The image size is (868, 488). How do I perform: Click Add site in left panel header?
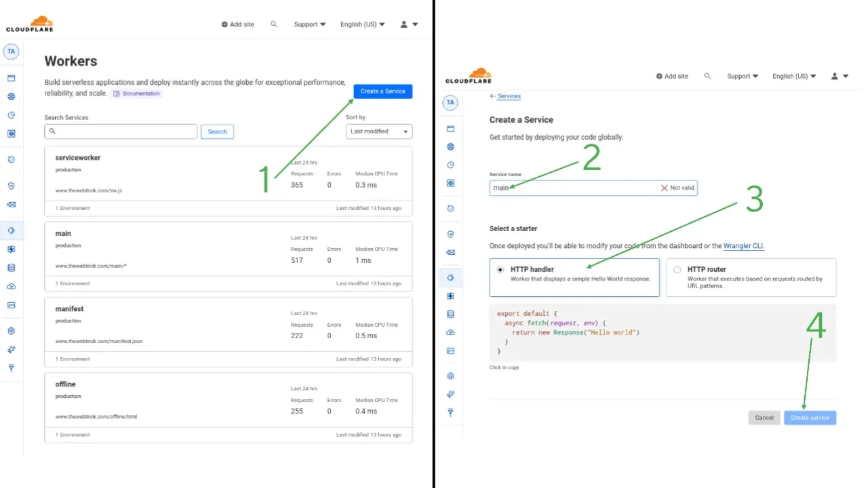coord(237,24)
